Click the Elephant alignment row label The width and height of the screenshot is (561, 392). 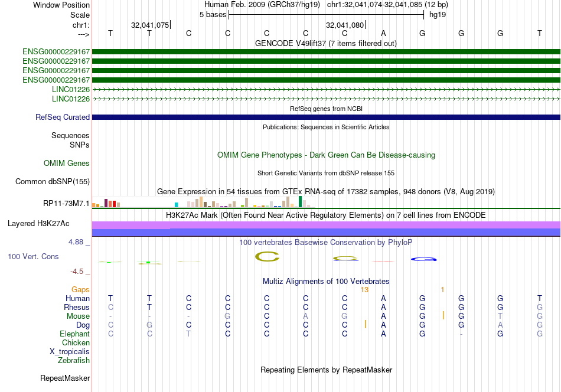[x=75, y=334]
